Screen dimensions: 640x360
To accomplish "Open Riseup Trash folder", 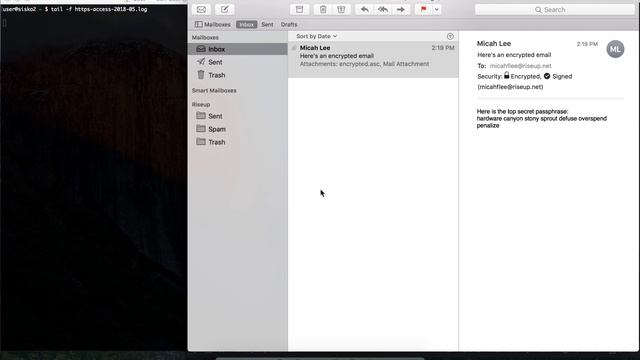I will click(238, 142).
